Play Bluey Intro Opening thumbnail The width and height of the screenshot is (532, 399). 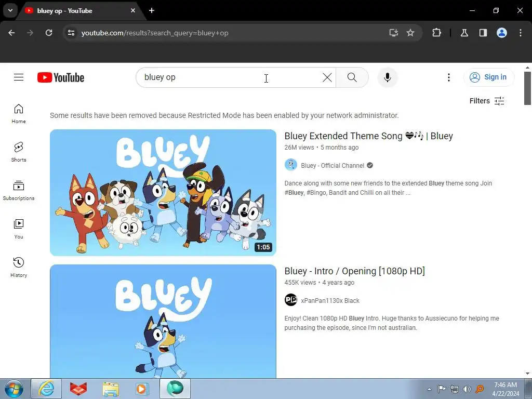[163, 321]
